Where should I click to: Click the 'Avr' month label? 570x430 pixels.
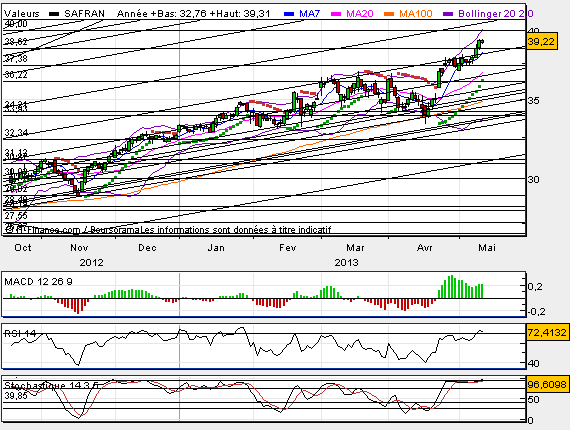(x=425, y=248)
